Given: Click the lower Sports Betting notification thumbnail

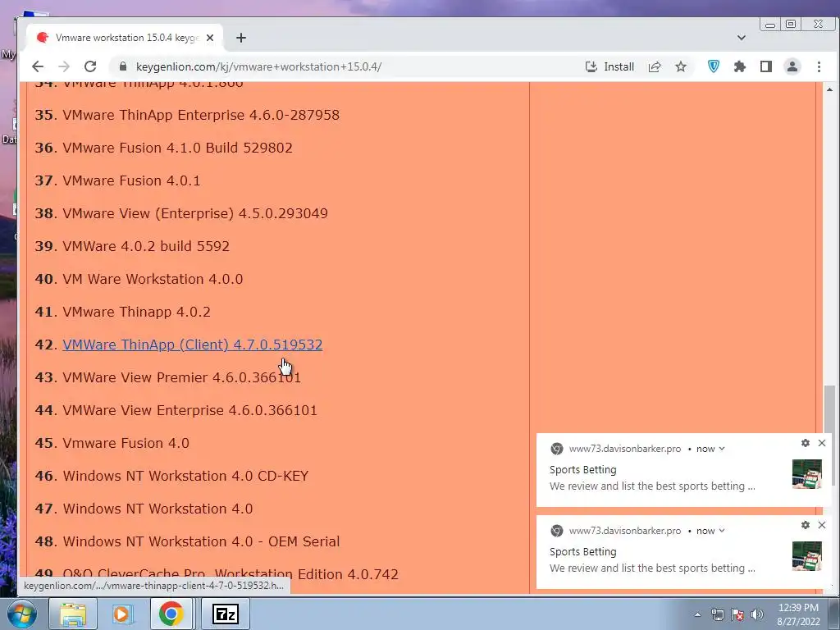Looking at the screenshot, I should pos(807,555).
